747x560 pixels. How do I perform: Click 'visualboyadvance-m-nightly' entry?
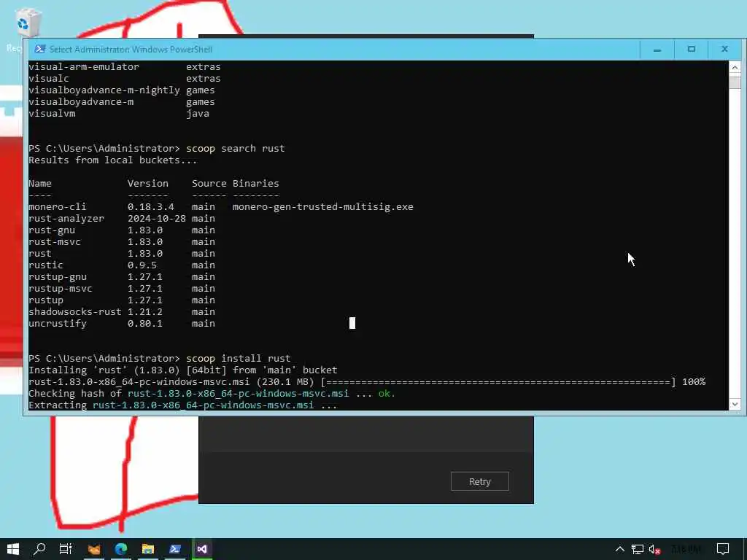pyautogui.click(x=104, y=90)
